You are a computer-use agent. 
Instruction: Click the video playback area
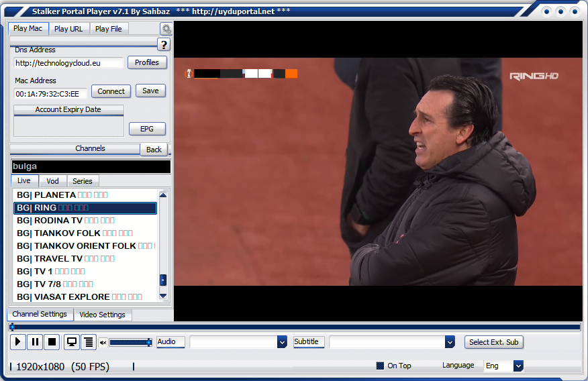[x=378, y=171]
